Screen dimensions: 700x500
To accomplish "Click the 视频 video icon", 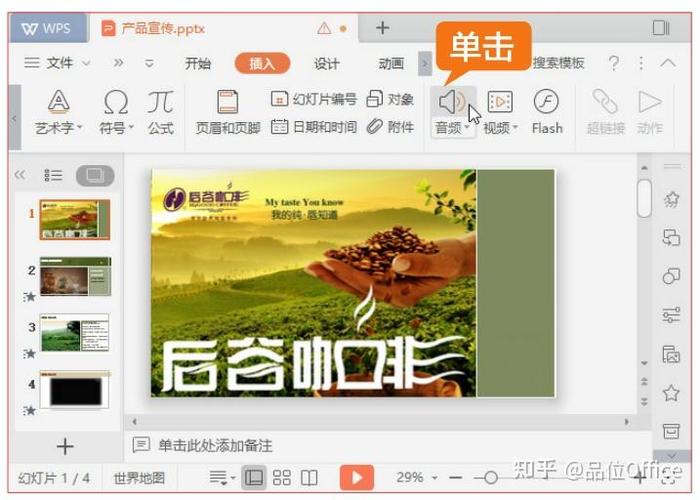I will pos(500,102).
